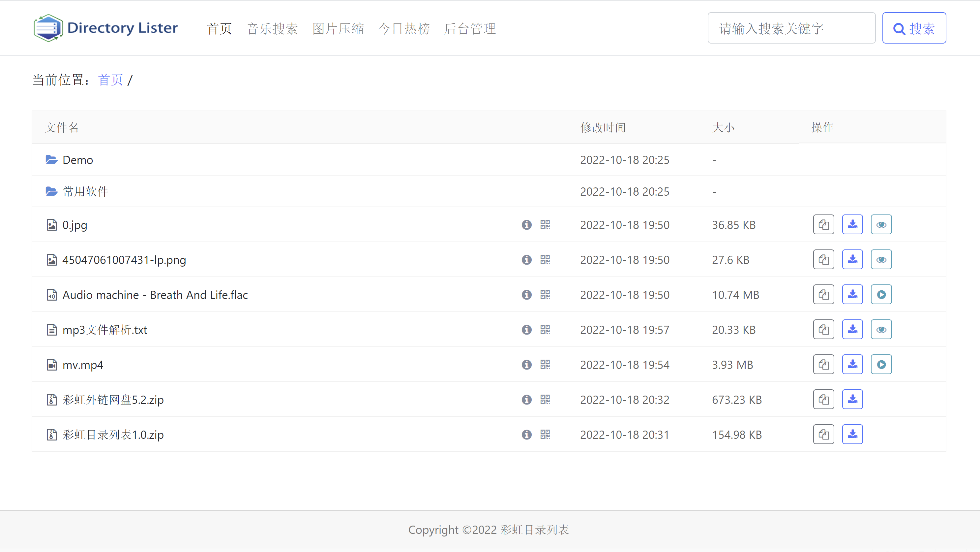Click the 音乐搜索 navigation link

pos(273,28)
